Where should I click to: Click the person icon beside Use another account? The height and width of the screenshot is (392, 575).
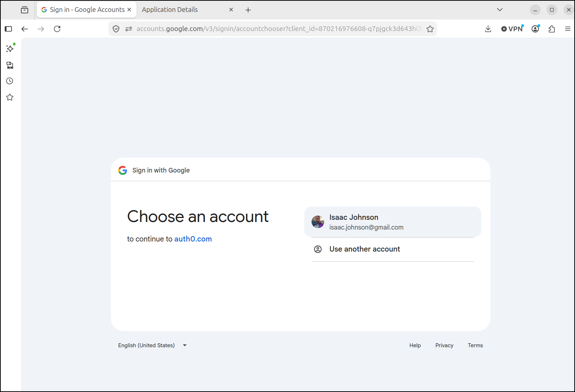coord(318,249)
